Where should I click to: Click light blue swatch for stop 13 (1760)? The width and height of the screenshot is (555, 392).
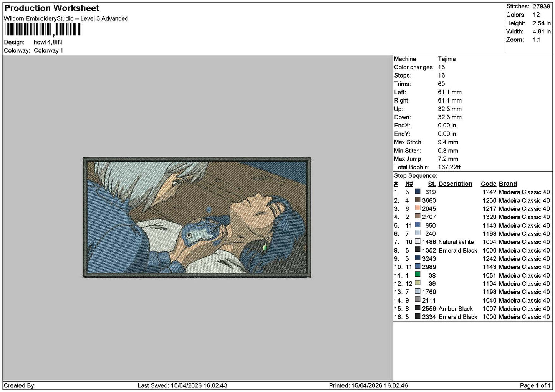(417, 292)
